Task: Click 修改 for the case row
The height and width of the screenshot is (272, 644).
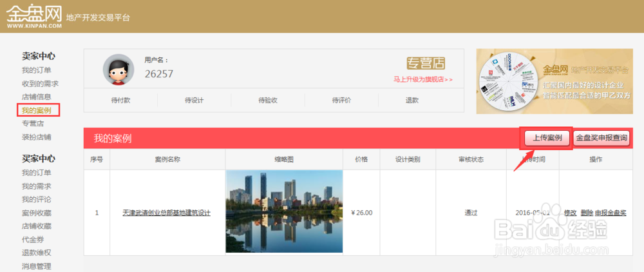Action: (x=571, y=213)
